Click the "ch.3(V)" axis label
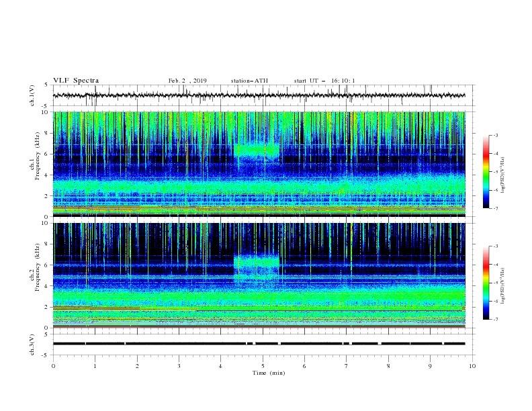Screen dimensions: 532x411 tap(32, 345)
